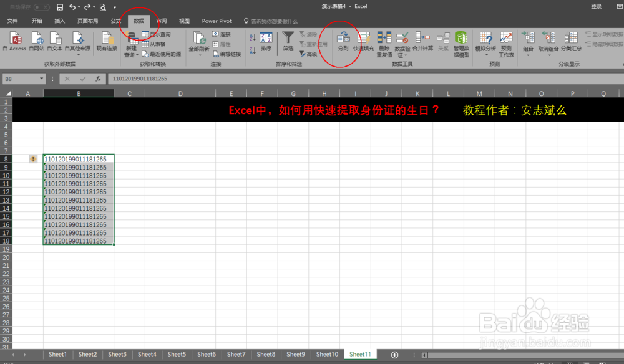The height and width of the screenshot is (364, 624).
Task: Import data with 自文本 icon
Action: coord(54,41)
